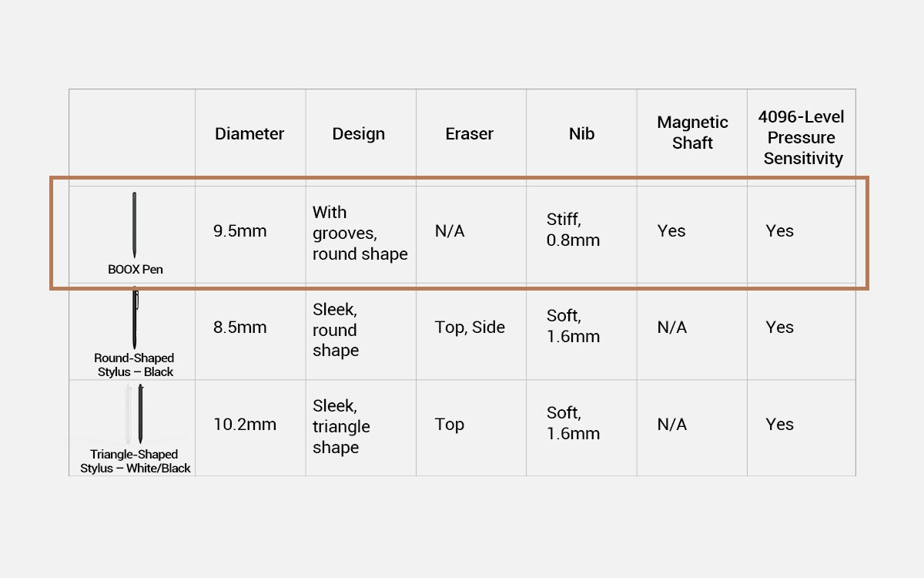Click the 9.5mm diameter cell

tap(240, 230)
